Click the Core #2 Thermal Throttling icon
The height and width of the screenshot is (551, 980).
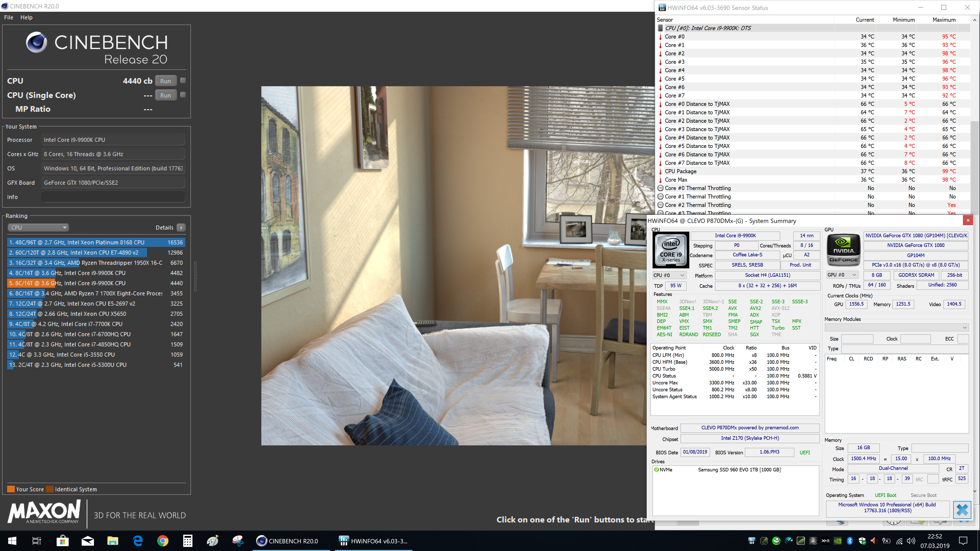click(x=661, y=205)
